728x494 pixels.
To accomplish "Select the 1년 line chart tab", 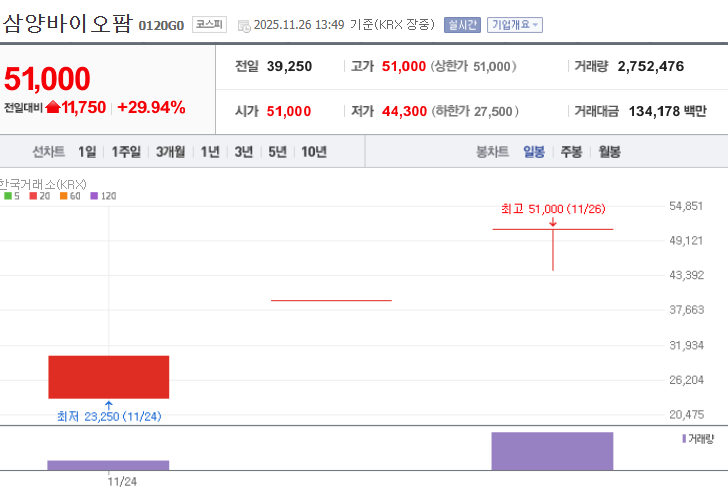I will click(210, 152).
